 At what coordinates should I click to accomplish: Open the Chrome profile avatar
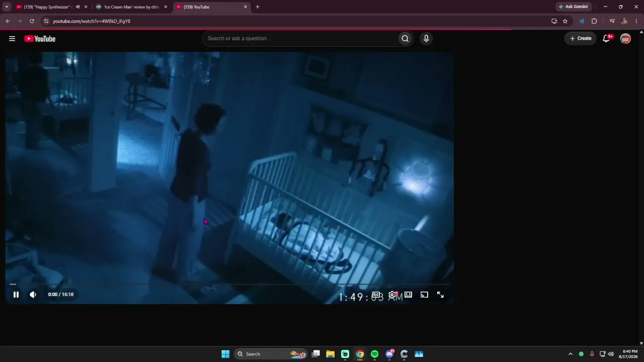pos(624,21)
